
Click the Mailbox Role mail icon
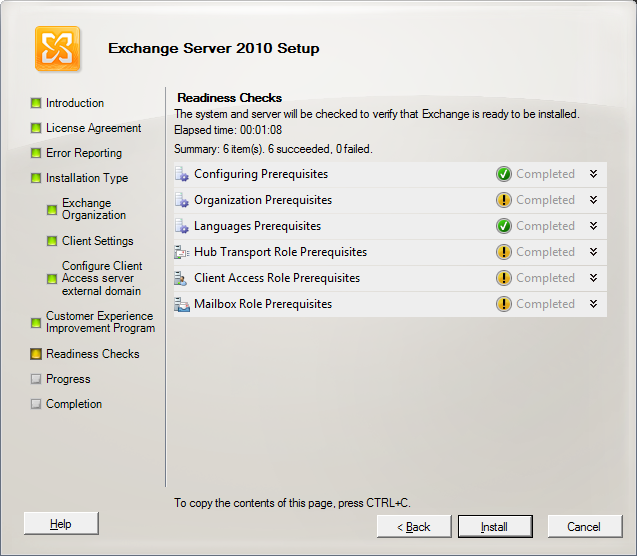(182, 304)
